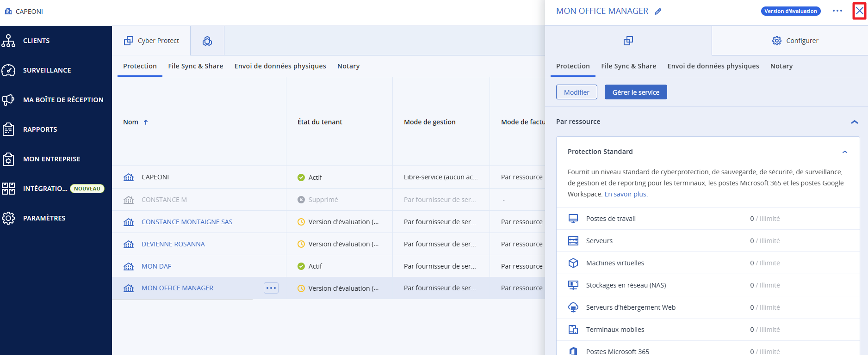Open row actions menu for MON OFFICE MANAGER
The image size is (868, 355).
click(271, 288)
